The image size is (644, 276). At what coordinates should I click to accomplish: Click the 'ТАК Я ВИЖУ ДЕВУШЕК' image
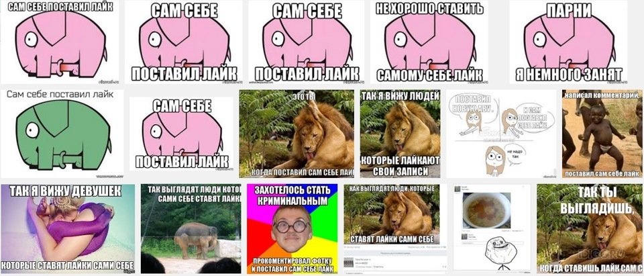[x=68, y=229]
